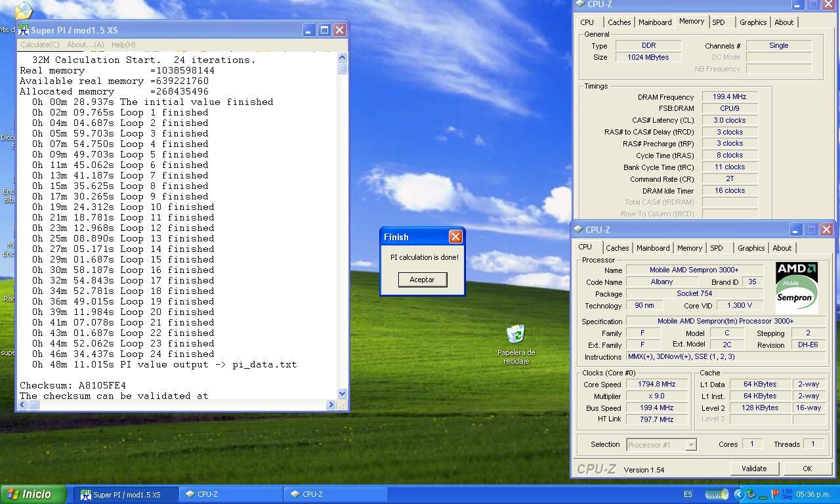This screenshot has width=840, height=504.
Task: Click the battery 100% indicator in taskbar
Action: click(715, 494)
